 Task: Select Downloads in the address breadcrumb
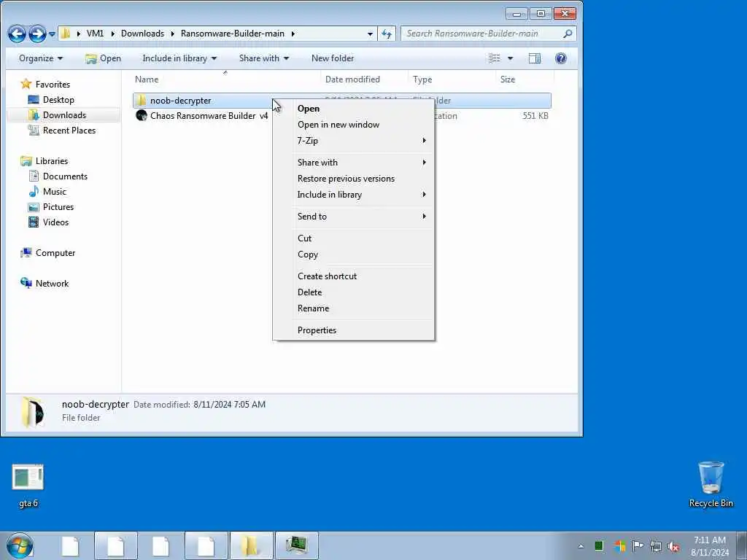[142, 34]
